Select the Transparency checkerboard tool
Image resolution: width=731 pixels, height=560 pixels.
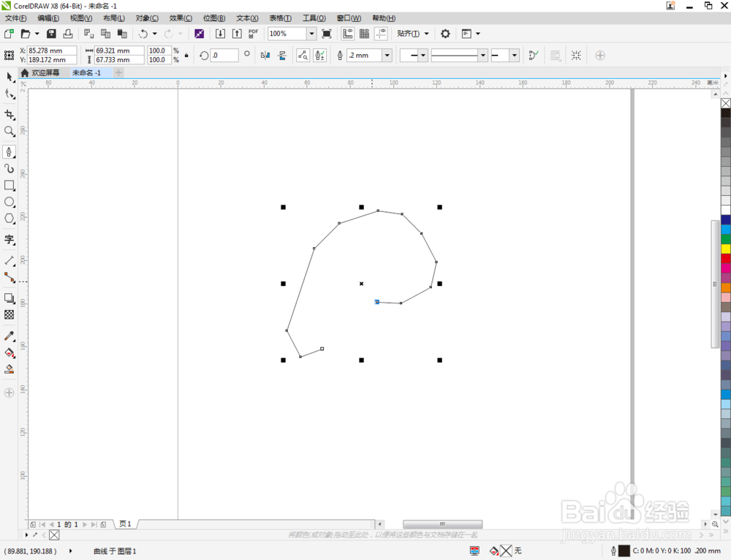10,315
